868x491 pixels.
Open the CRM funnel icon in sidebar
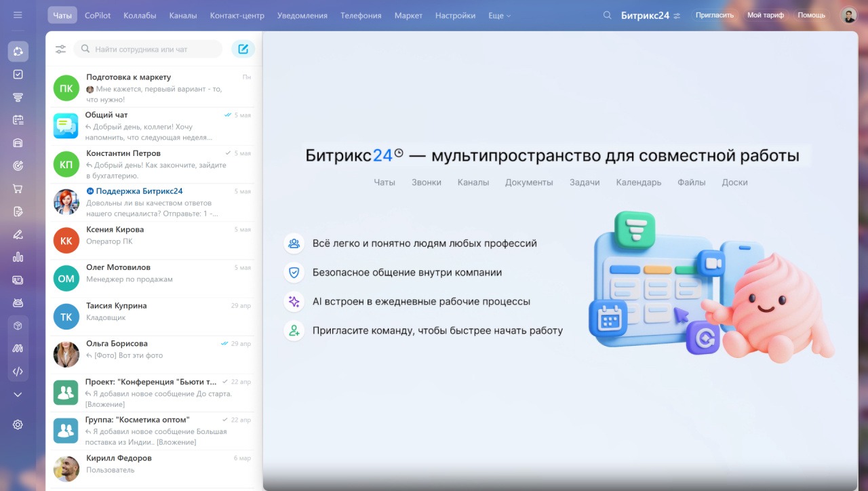click(x=18, y=97)
